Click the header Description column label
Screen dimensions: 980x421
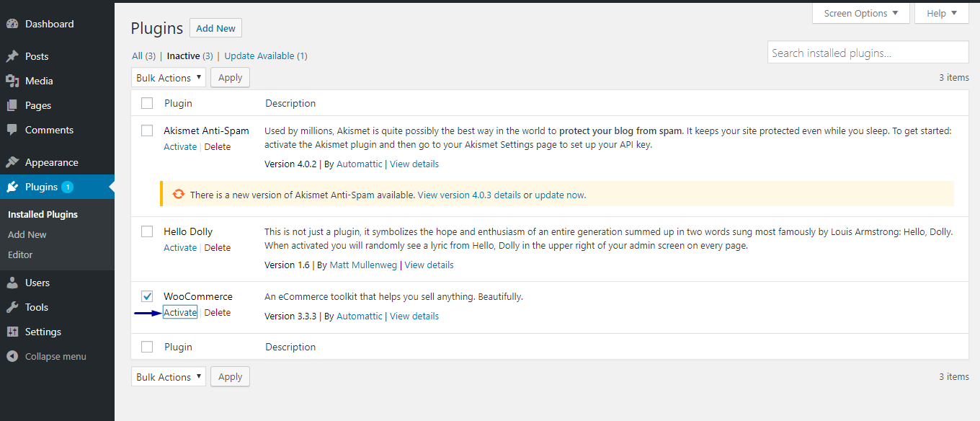click(290, 103)
